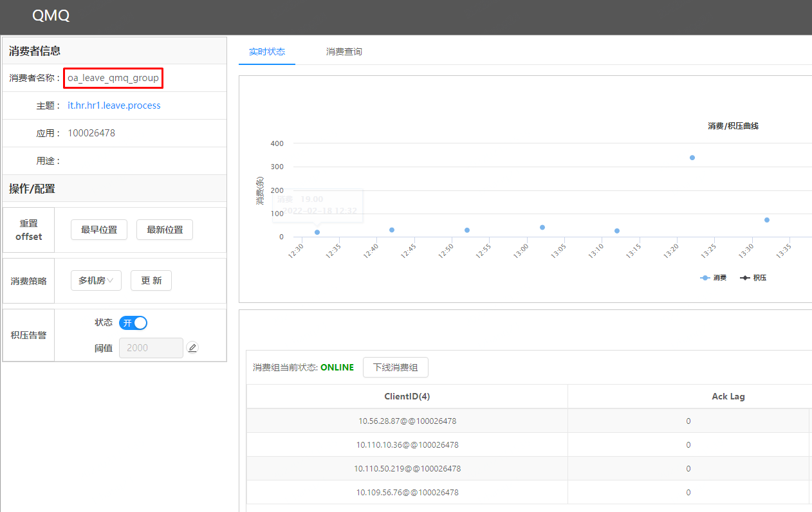Click Ack Lag value for 10.109.56.76

[688, 492]
